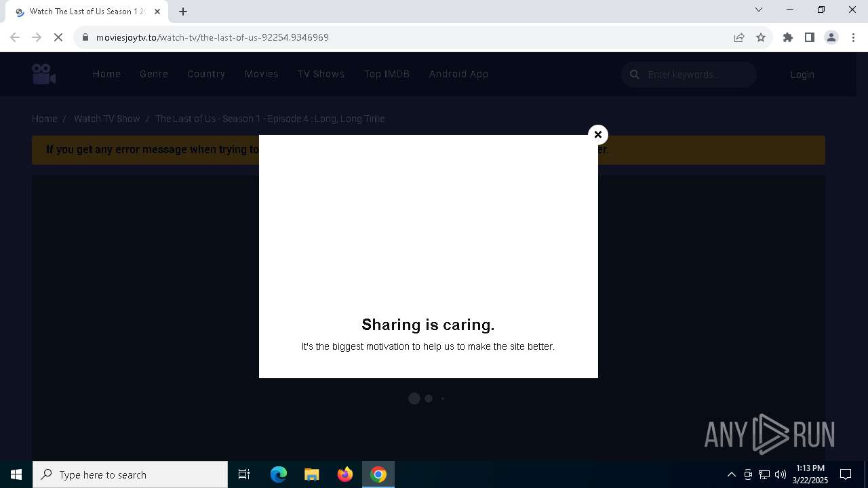The width and height of the screenshot is (868, 488).
Task: Bookmark this tab with star
Action: (x=761, y=37)
